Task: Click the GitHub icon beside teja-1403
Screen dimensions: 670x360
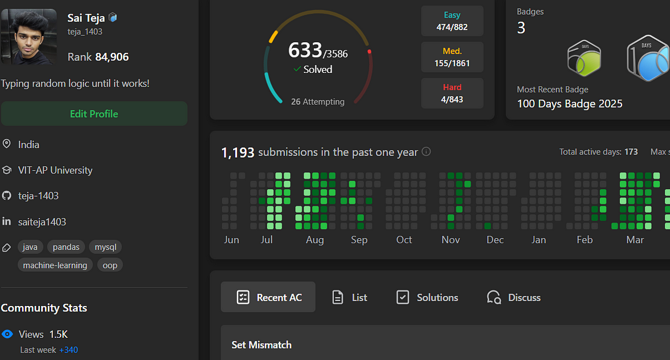Action: [6, 196]
